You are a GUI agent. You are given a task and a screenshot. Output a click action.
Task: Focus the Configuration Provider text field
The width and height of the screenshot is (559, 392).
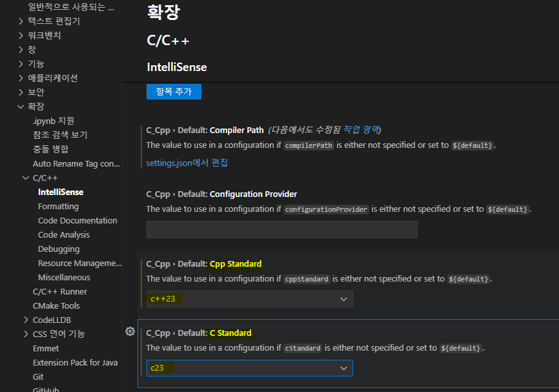coord(281,229)
